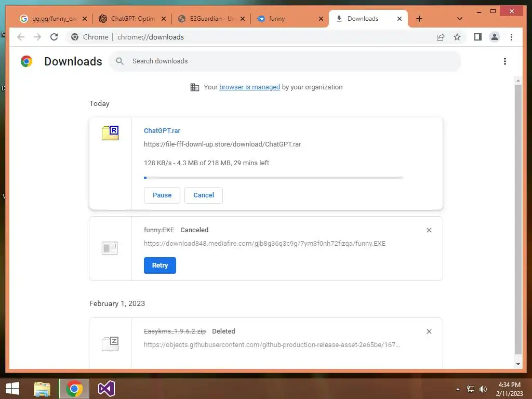This screenshot has height=399, width=532.
Task: Open File Explorer from the taskbar
Action: (x=42, y=389)
